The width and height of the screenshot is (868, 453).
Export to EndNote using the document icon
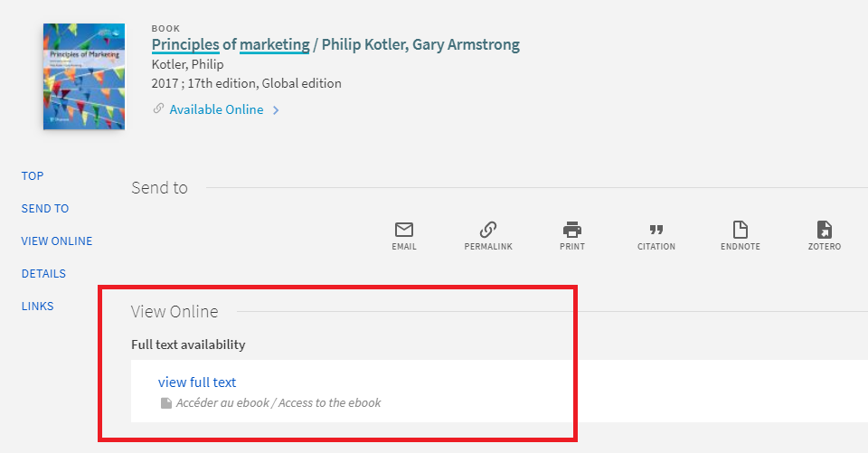[741, 230]
